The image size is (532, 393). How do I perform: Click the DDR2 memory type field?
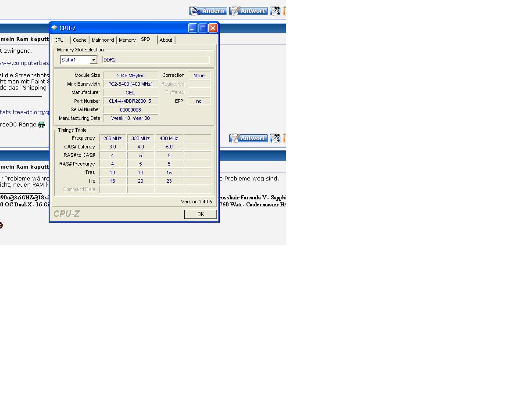coord(156,60)
